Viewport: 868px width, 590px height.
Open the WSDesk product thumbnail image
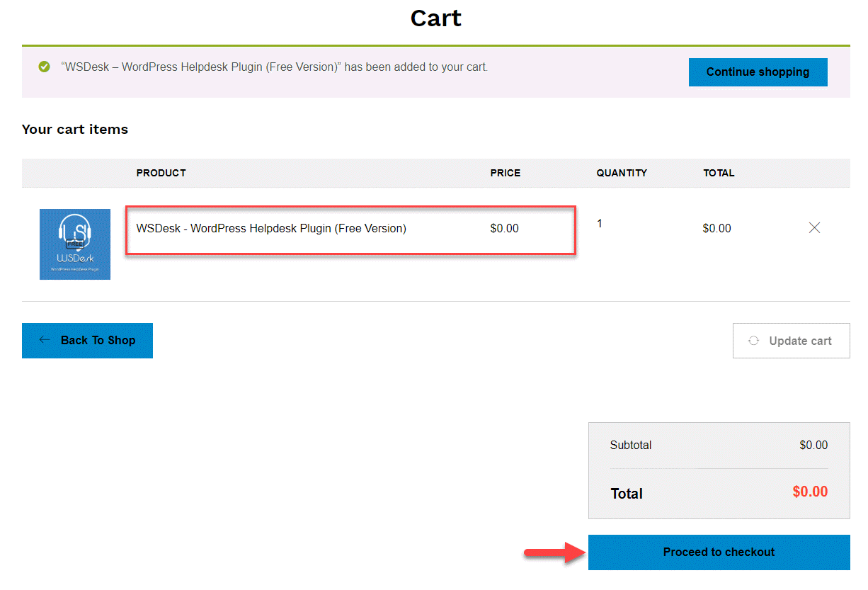point(75,244)
